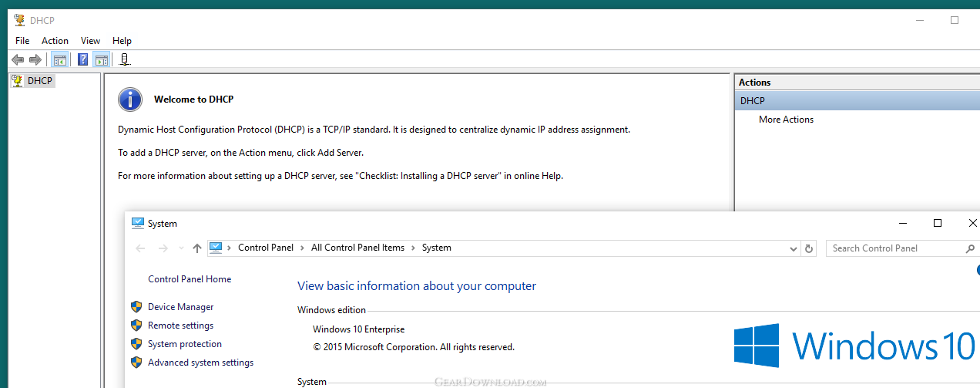This screenshot has width=980, height=388.
Task: Click All Control Panel Items breadcrumb
Action: pos(357,248)
